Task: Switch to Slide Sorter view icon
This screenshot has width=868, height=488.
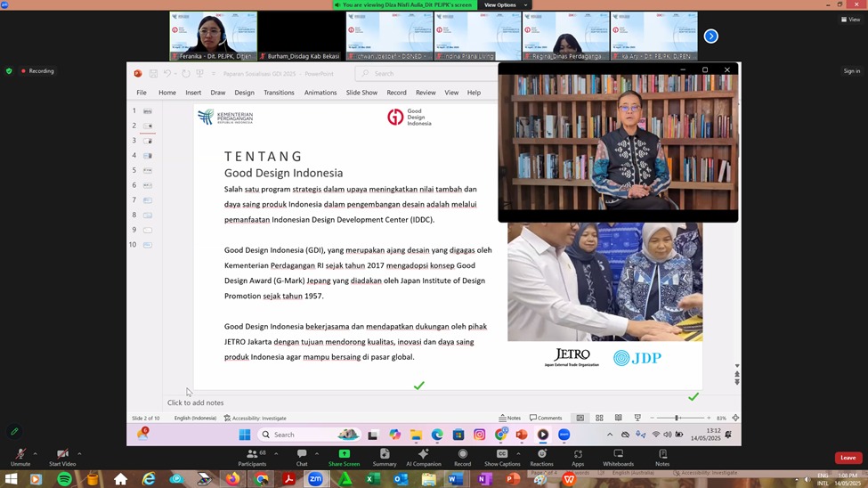Action: 599,418
